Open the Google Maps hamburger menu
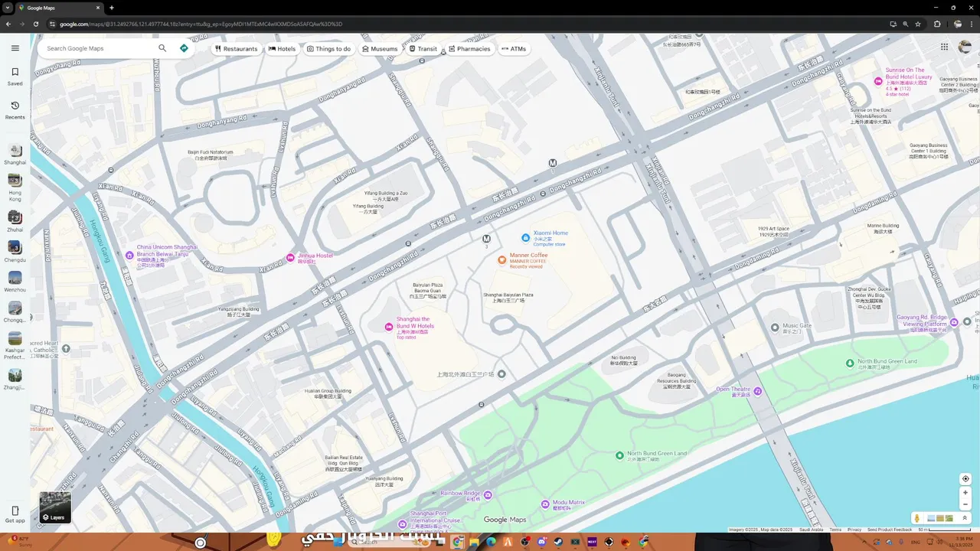The width and height of the screenshot is (980, 551). tap(15, 48)
